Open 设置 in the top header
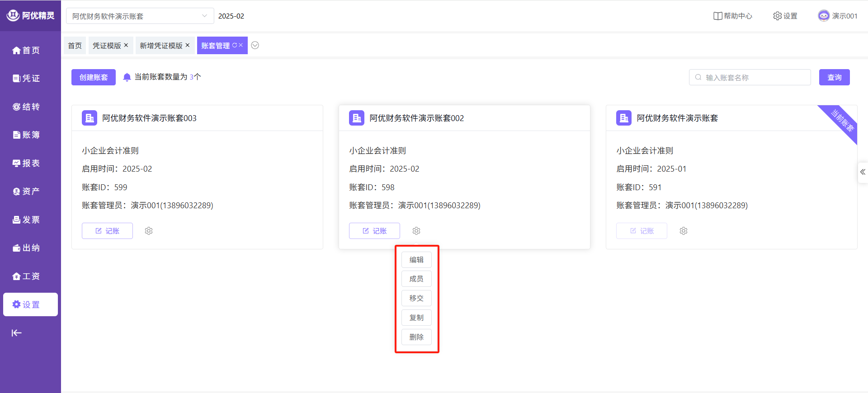Image resolution: width=868 pixels, height=393 pixels. (x=785, y=16)
